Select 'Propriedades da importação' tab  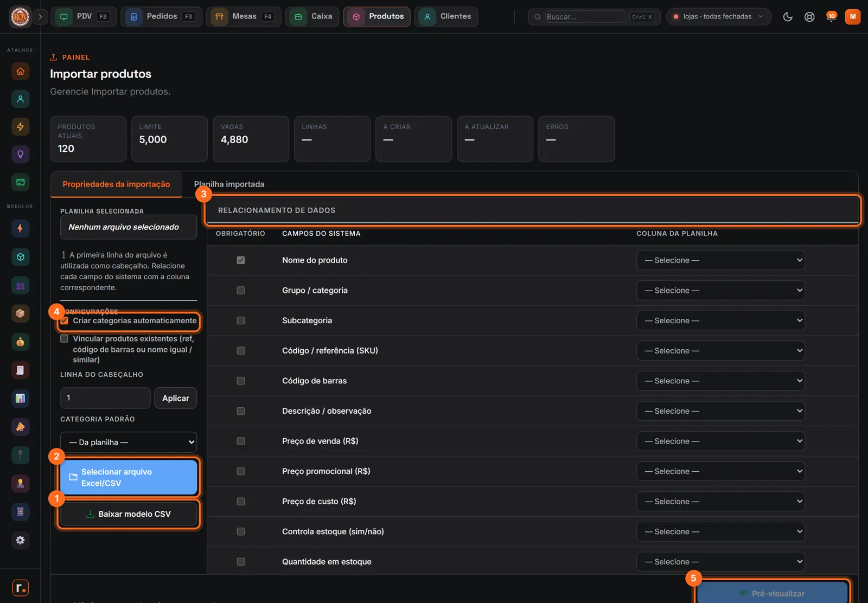point(116,184)
